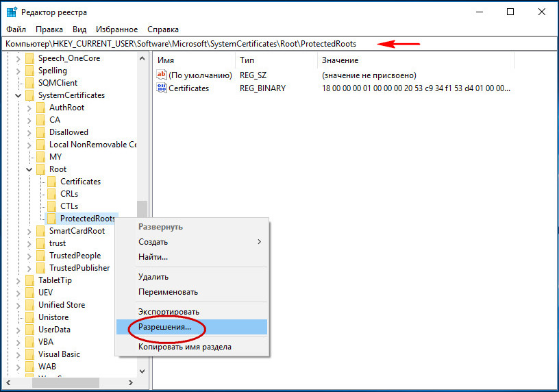Viewport: 559px width, 392px height.
Task: Click the TrustedPublisher folder icon
Action: (41, 268)
